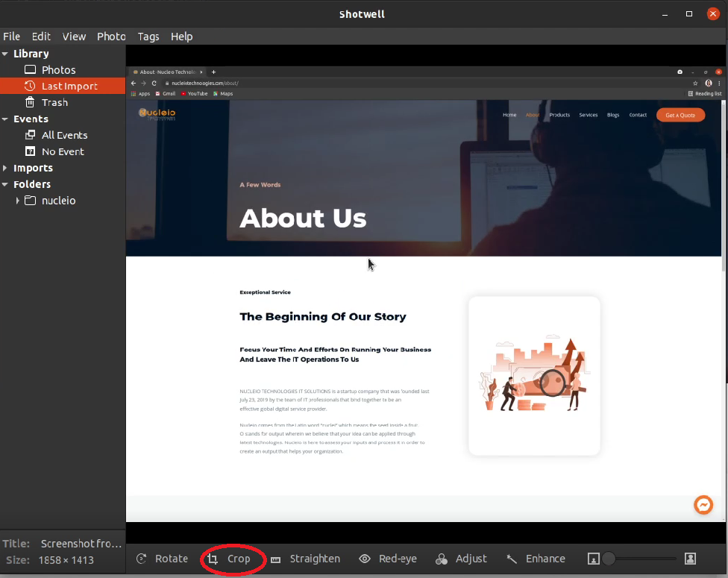The height and width of the screenshot is (578, 728).
Task: Click the No Event icon
Action: pyautogui.click(x=30, y=151)
